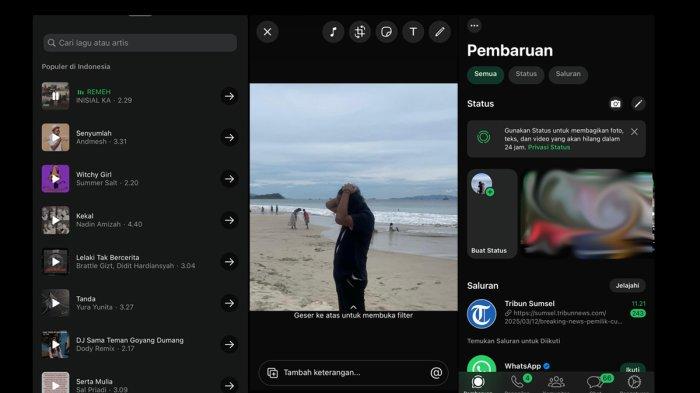Screen dimensions: 700x393
Task: Choose Witchy Girl with its arrow button
Action: tap(229, 179)
